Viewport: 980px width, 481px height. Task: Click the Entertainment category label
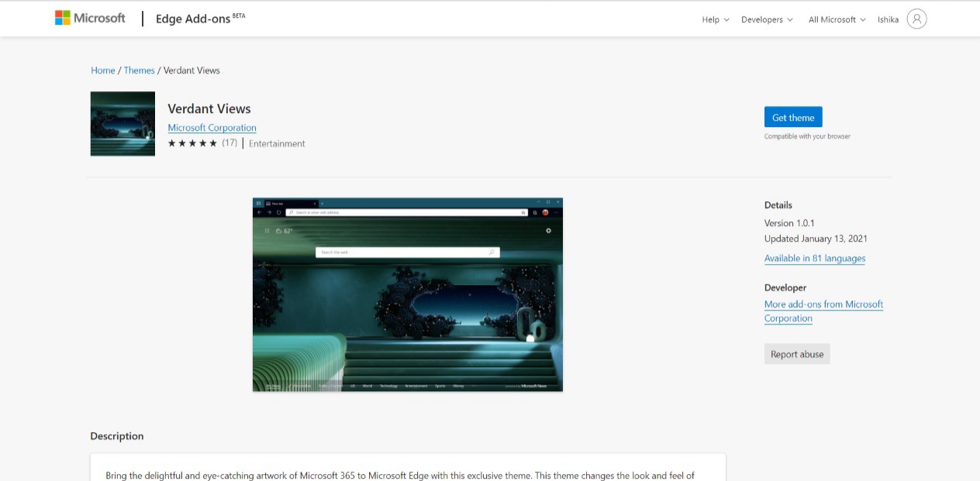pyautogui.click(x=277, y=143)
